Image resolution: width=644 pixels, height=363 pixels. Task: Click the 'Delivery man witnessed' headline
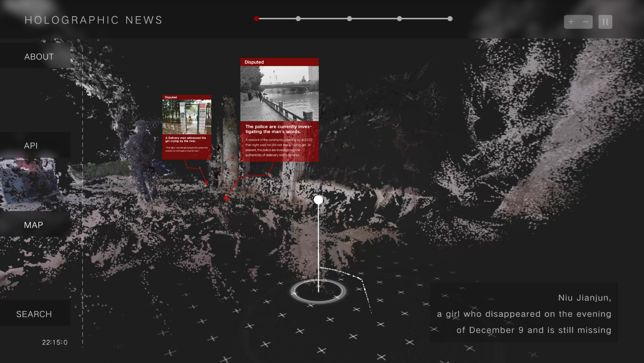186,139
